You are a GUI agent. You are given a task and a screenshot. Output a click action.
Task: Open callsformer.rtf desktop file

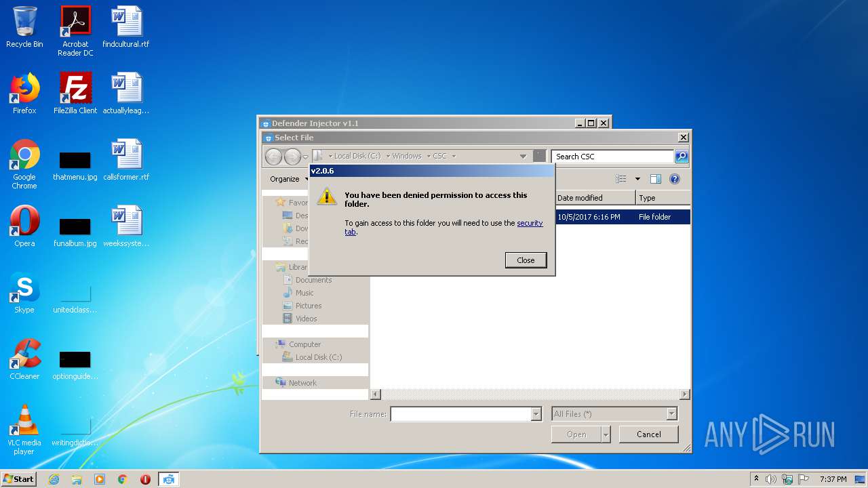126,160
